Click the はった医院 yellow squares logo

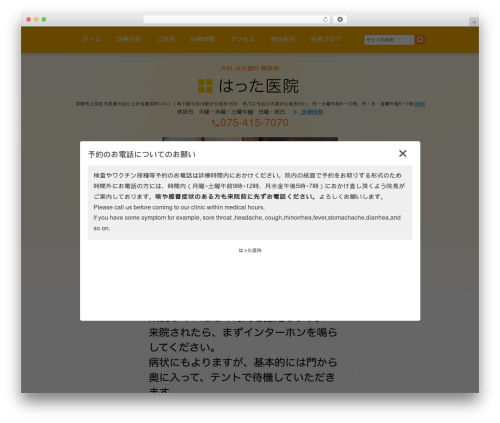pyautogui.click(x=205, y=86)
